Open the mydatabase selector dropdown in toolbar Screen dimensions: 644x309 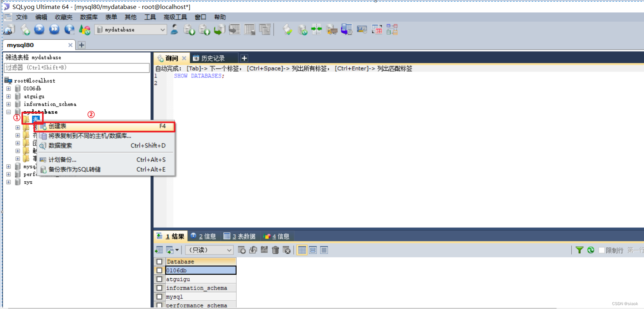131,30
